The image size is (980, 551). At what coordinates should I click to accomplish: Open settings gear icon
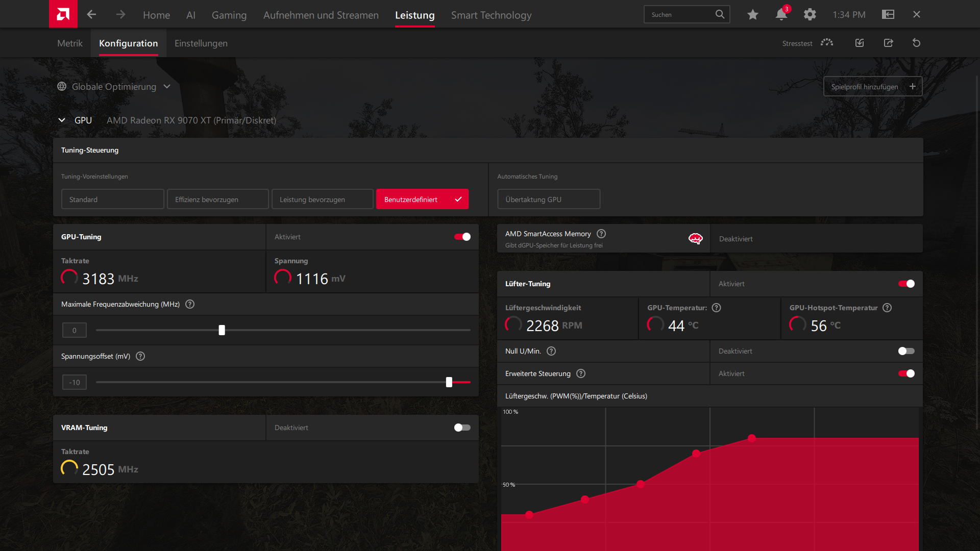coord(810,15)
